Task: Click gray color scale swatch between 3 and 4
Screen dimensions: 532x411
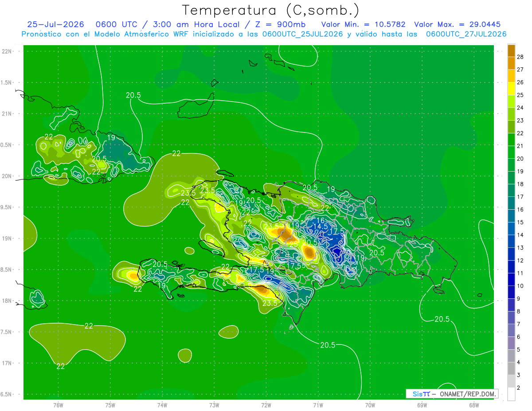Action: point(511,369)
